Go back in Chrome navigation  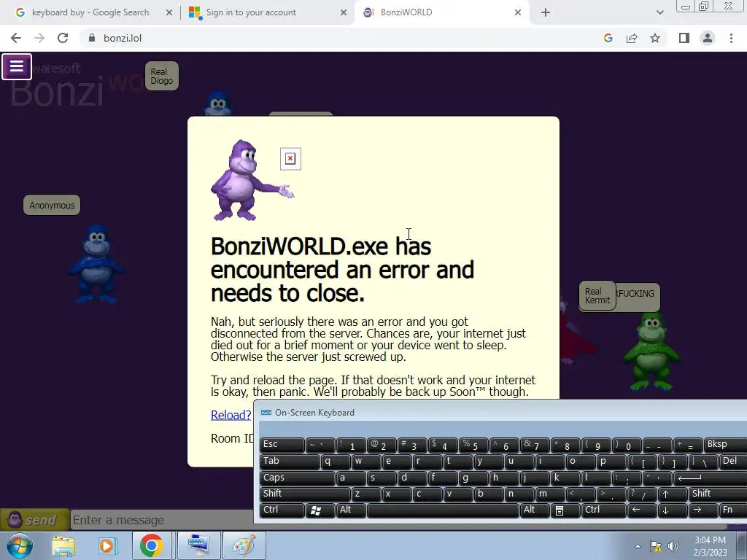[x=16, y=38]
